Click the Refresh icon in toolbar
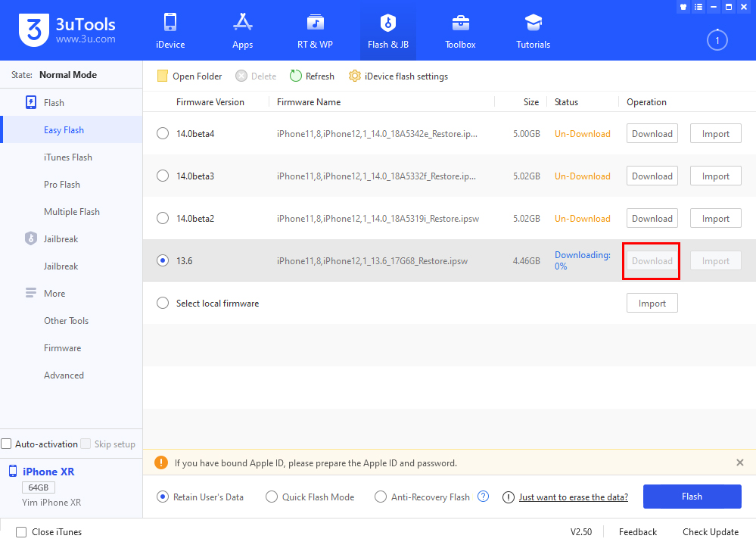Viewport: 756px width, 545px height. (x=296, y=76)
